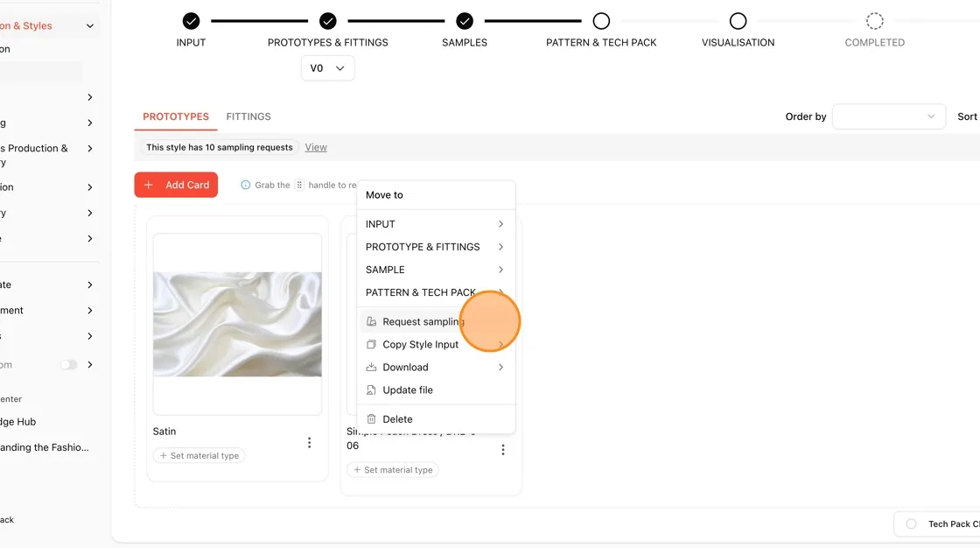Open the Satin card three-dot menu

[x=309, y=443]
